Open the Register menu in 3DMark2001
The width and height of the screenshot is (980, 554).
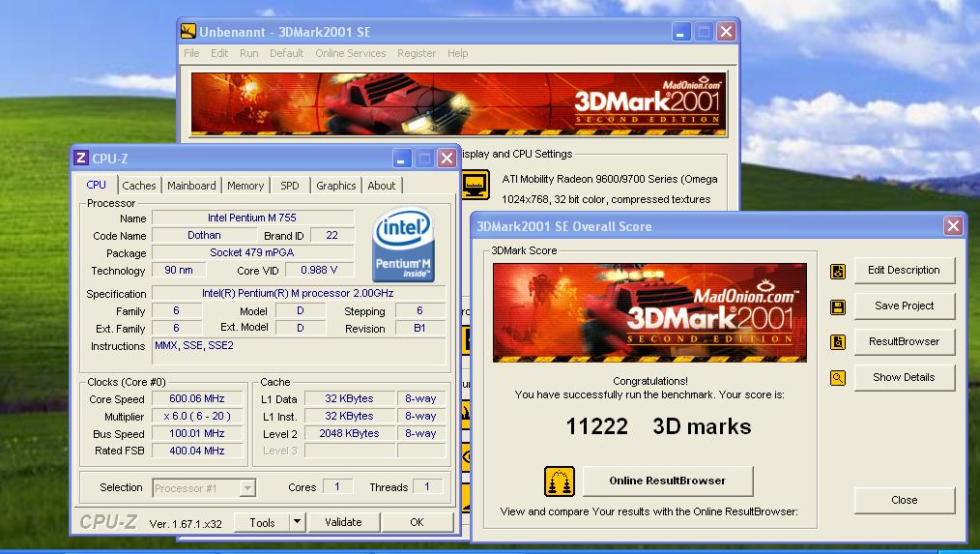417,53
